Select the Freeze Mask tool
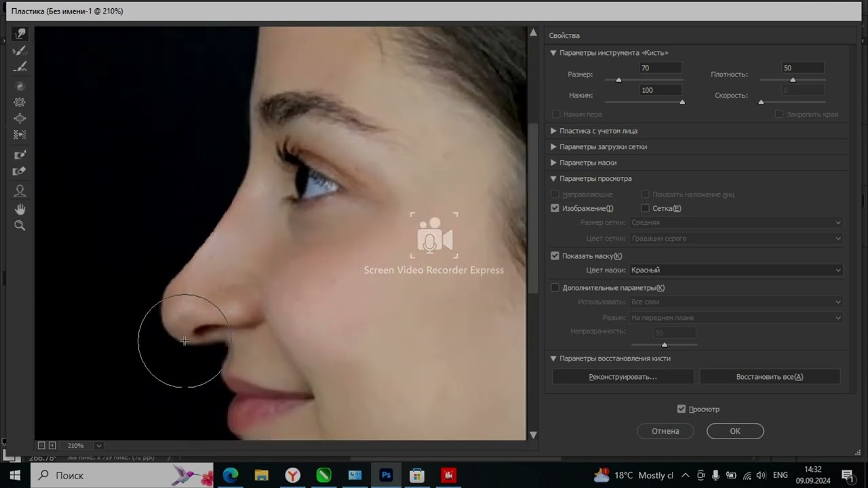Viewport: 868px width, 488px height. tap(20, 155)
